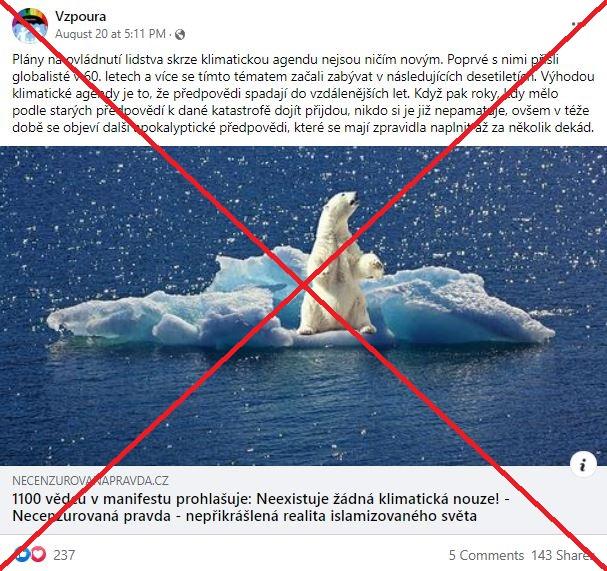Open the 5 Comments link
This screenshot has width=607, height=571.
[x=486, y=555]
